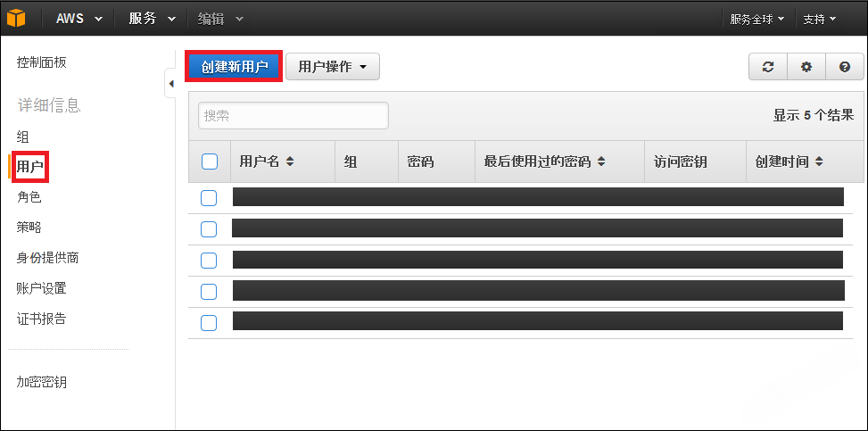This screenshot has width=868, height=431.
Task: Open 账户设置 in the sidebar
Action: (x=42, y=288)
